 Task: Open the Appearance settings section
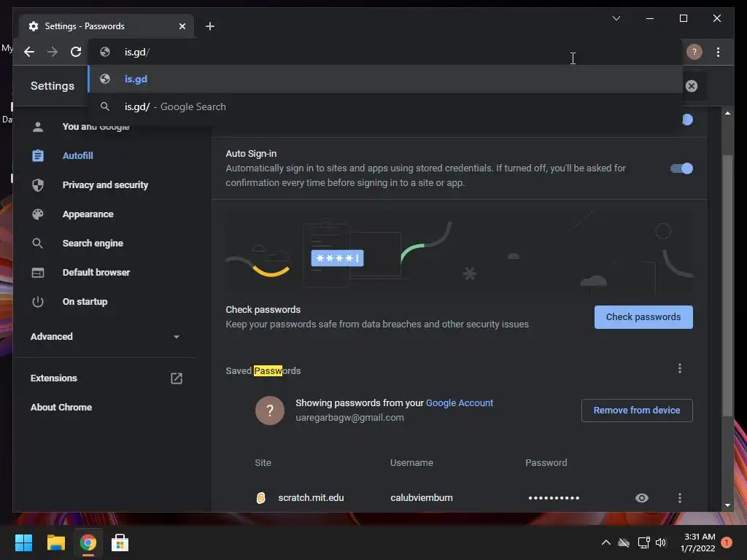(x=88, y=214)
